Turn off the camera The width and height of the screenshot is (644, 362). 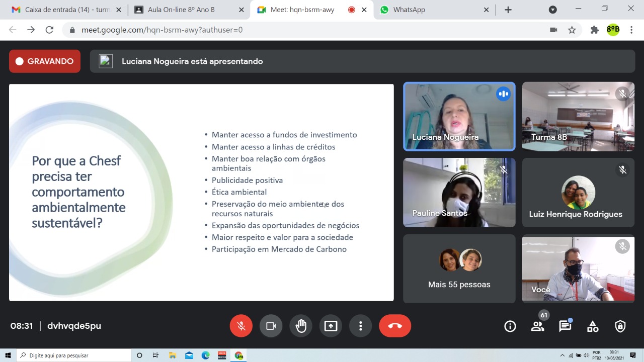pyautogui.click(x=271, y=326)
